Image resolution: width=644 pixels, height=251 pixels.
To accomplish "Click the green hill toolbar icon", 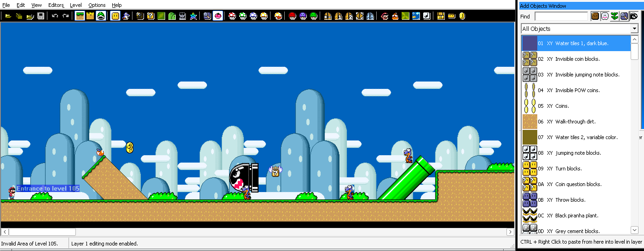I will click(172, 16).
